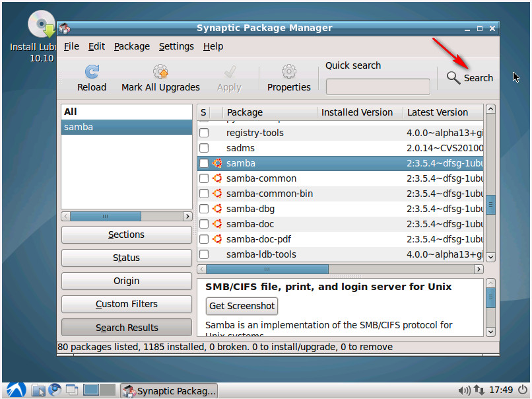532x399 pixels.
Task: Sort by the S status column header
Action: pos(203,112)
